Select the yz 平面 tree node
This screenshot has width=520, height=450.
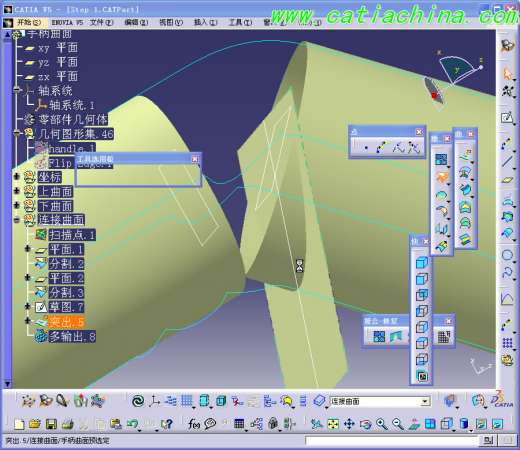(58, 62)
